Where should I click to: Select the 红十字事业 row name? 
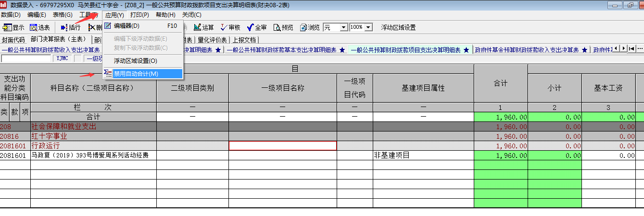93,136
